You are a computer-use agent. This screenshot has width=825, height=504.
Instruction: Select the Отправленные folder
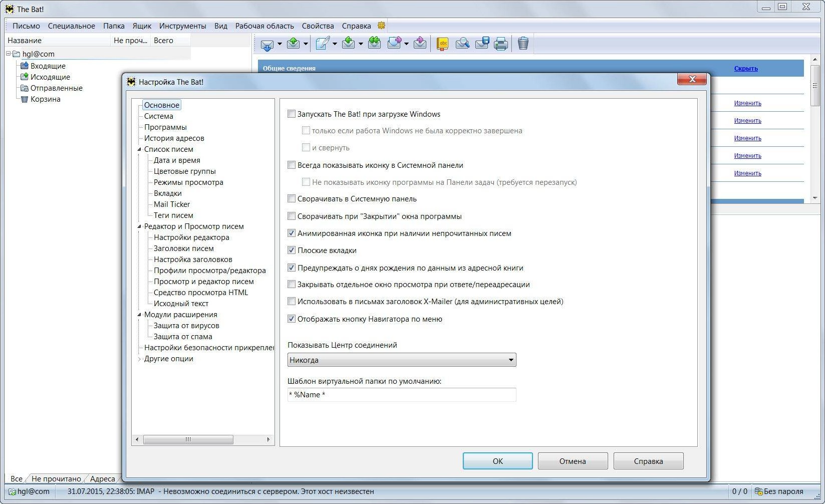tap(56, 88)
